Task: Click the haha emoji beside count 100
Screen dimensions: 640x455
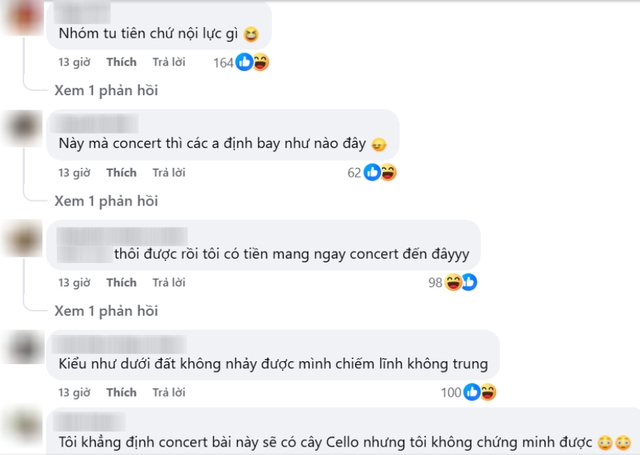Action: 489,392
